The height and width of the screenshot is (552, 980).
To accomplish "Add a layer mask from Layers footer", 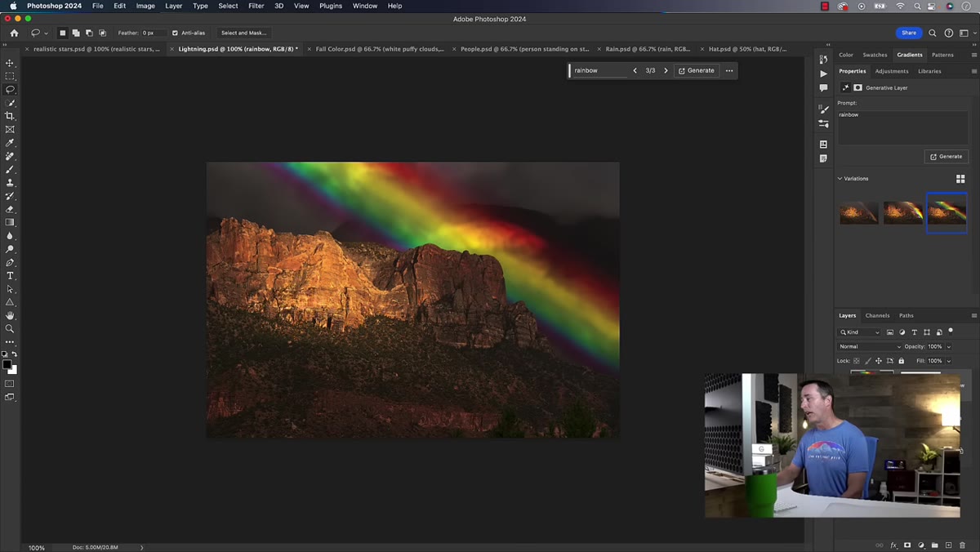I will click(907, 545).
